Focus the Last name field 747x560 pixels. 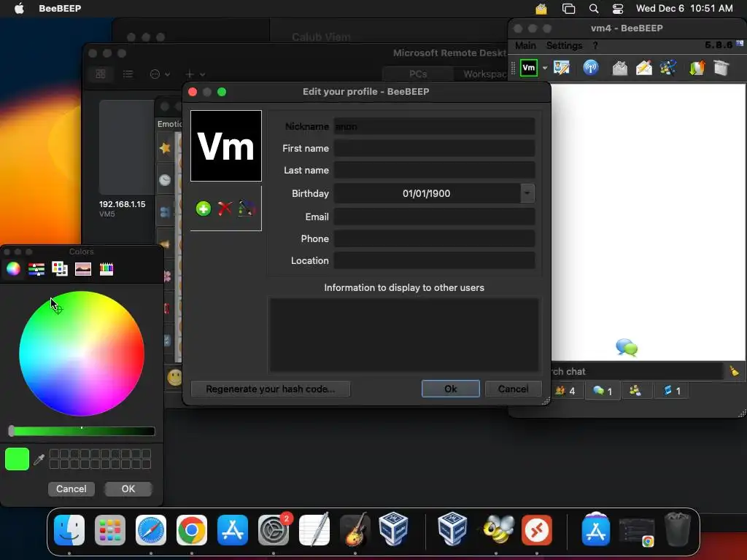coord(434,171)
